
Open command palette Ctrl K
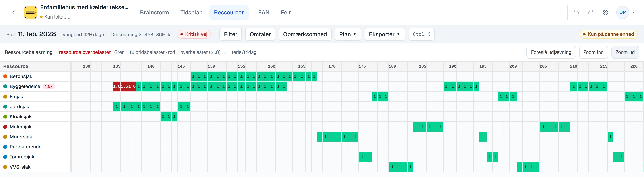[x=421, y=34]
